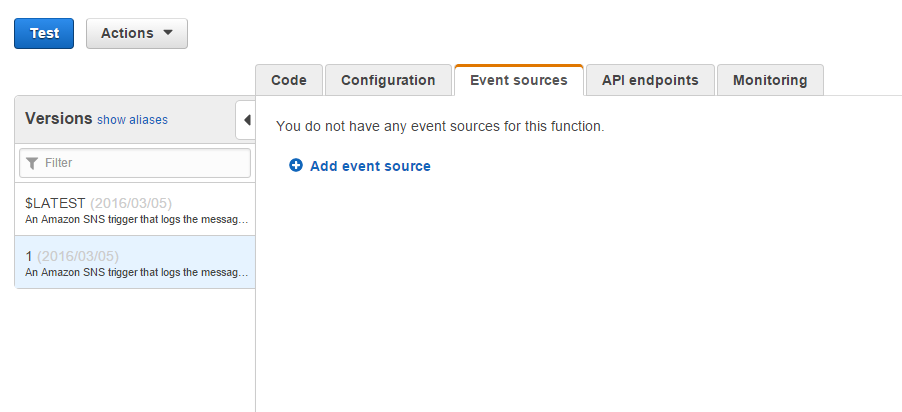Select the Event sources tab

pos(518,80)
